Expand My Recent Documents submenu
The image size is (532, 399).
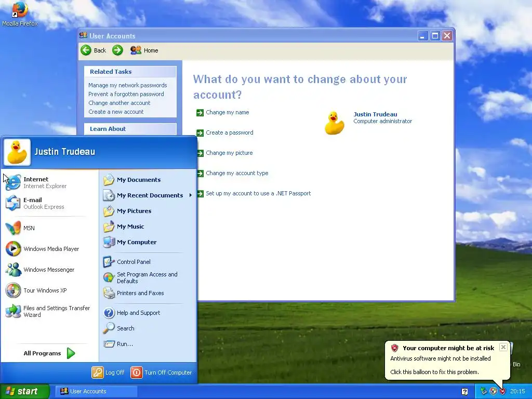pyautogui.click(x=148, y=195)
